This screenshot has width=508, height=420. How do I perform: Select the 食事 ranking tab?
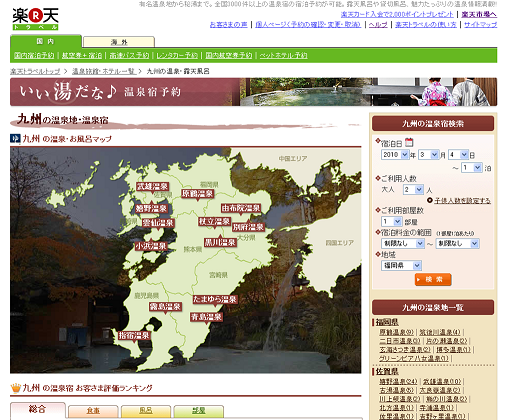tap(93, 411)
